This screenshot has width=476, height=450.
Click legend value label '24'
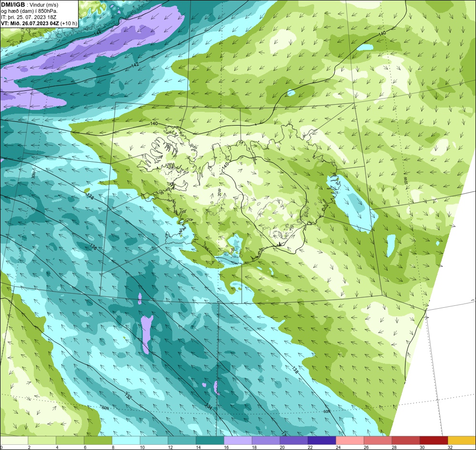338,447
